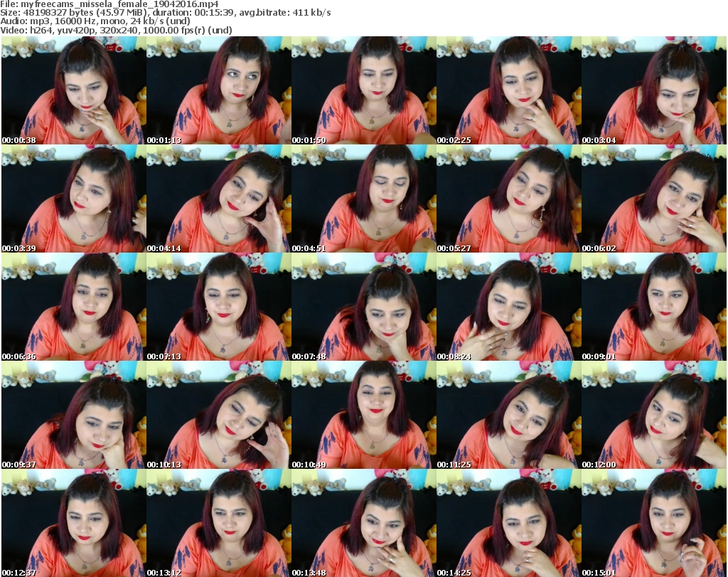Open the thumbnail marked 00:12:37

click(74, 523)
